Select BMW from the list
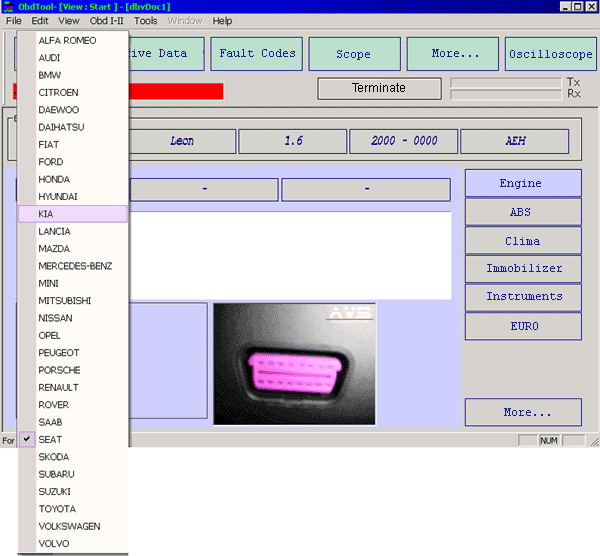 pyautogui.click(x=73, y=75)
